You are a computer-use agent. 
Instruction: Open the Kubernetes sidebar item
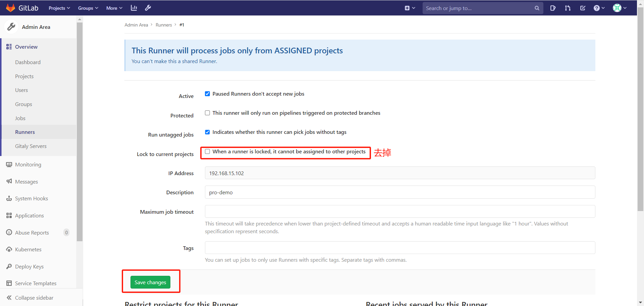tap(28, 249)
